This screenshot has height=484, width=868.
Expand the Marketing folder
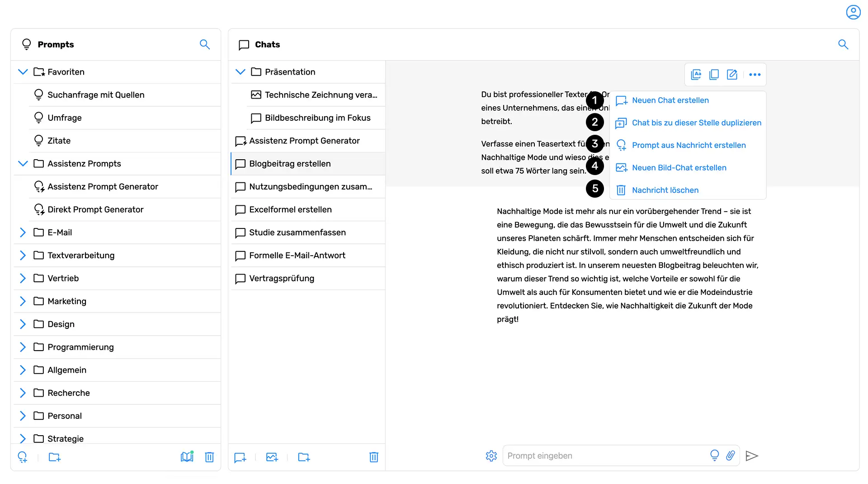click(x=23, y=301)
